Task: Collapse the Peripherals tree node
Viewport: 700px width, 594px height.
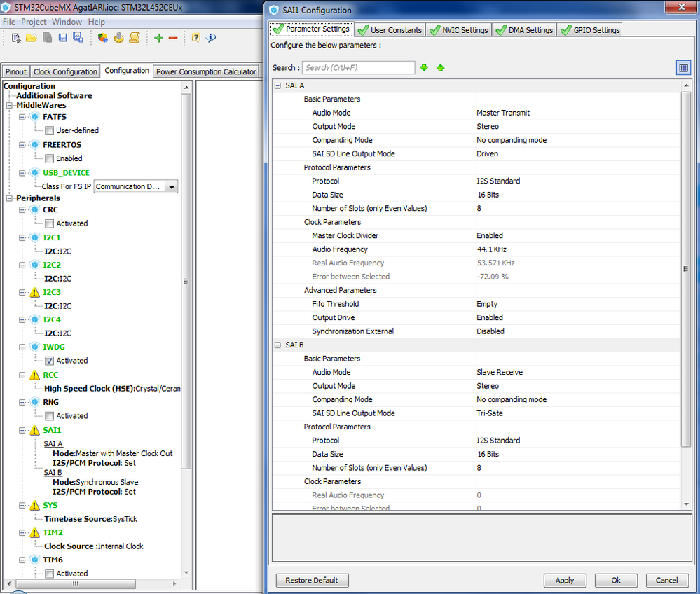Action: tap(9, 199)
